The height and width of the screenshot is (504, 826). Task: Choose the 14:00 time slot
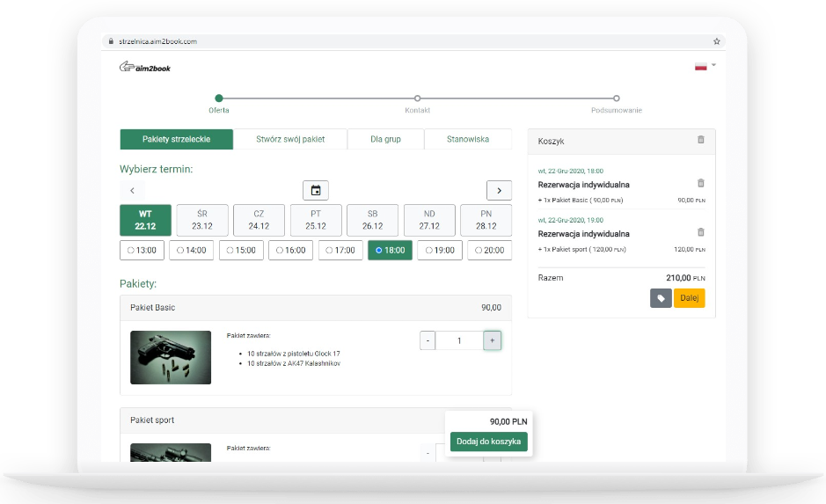(192, 250)
